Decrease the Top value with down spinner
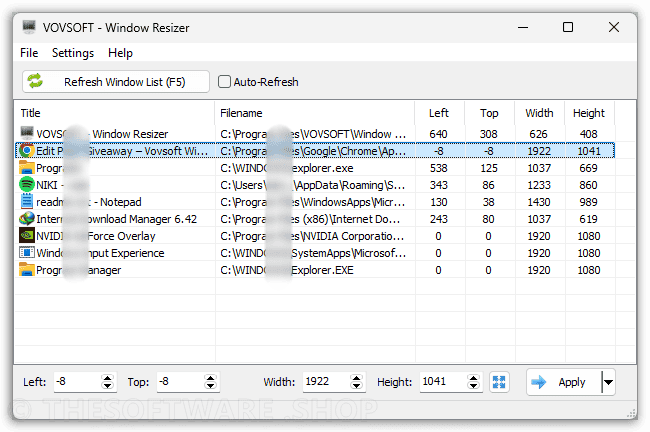The height and width of the screenshot is (432, 650). point(211,386)
